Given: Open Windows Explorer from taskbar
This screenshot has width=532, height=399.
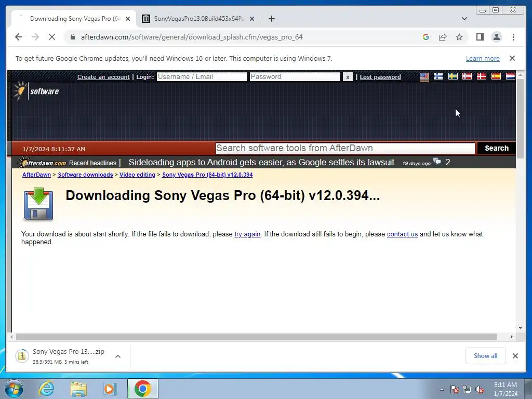Looking at the screenshot, I should point(78,389).
